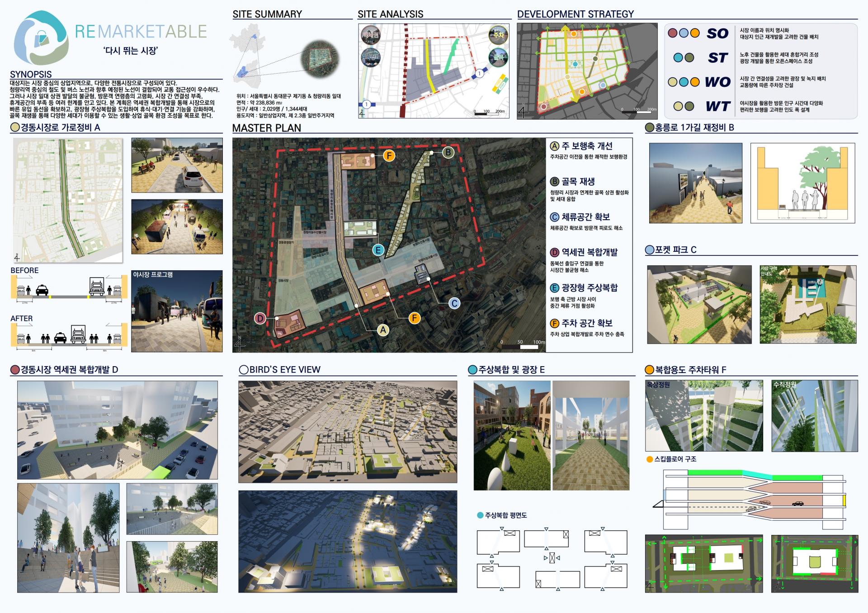
Task: Click the Line 1 station badge at the site analysis map's lower left
Action: point(367,104)
